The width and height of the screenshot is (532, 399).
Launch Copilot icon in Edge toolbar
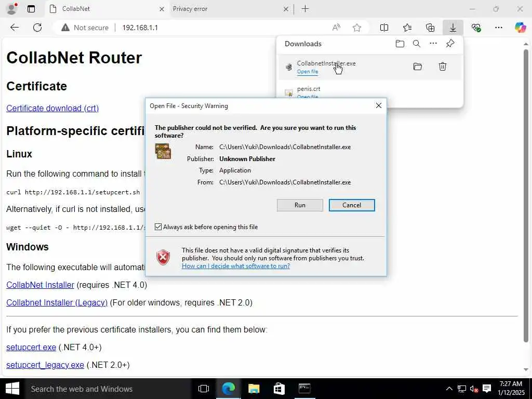520,28
